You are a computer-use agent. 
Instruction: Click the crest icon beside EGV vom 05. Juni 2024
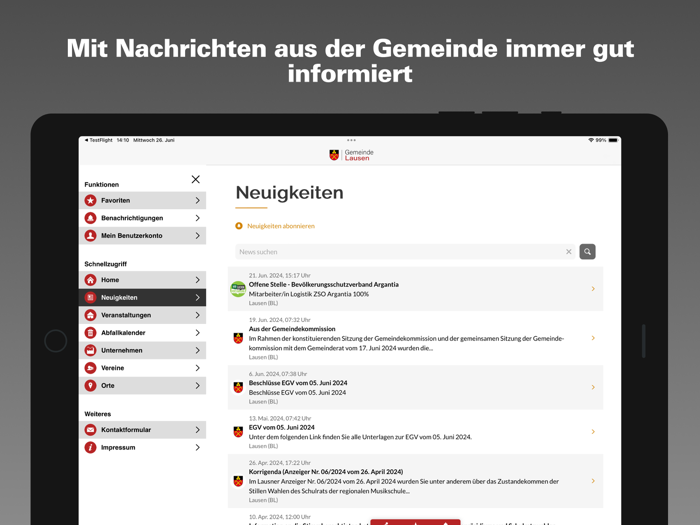[x=238, y=432]
